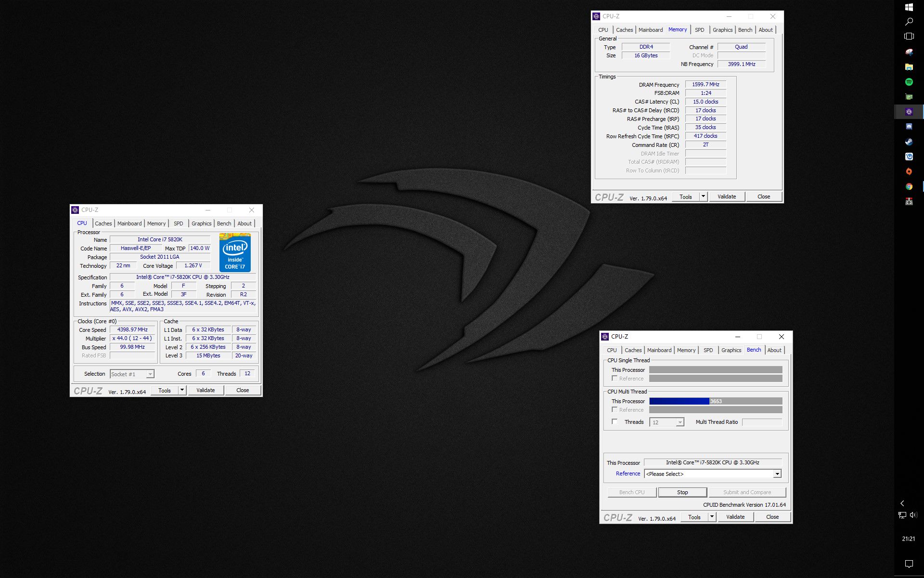This screenshot has height=578, width=924.
Task: Expand Tools arrow in the CPU window
Action: click(182, 390)
